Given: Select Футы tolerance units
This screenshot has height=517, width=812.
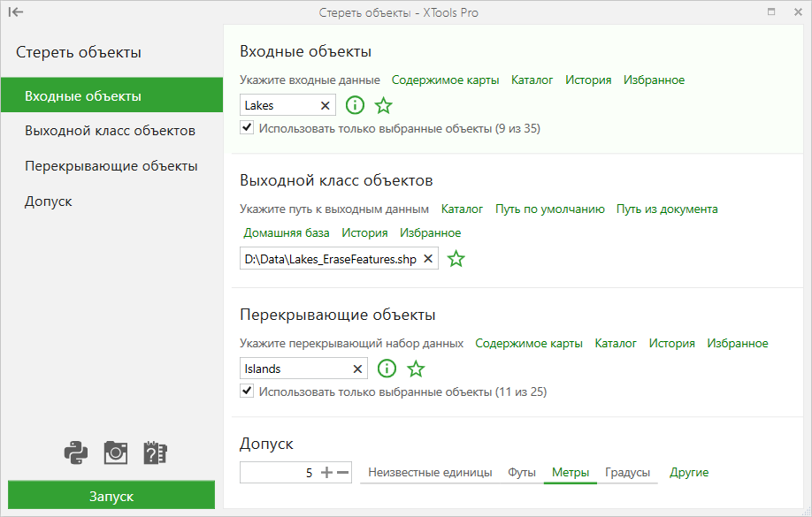Looking at the screenshot, I should pyautogui.click(x=522, y=473).
